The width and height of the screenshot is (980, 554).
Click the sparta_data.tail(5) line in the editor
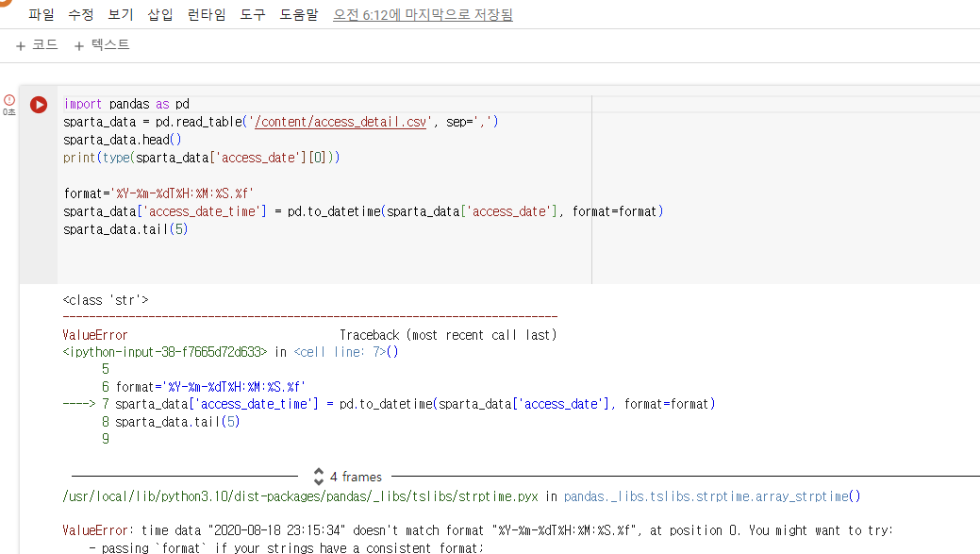pos(125,229)
